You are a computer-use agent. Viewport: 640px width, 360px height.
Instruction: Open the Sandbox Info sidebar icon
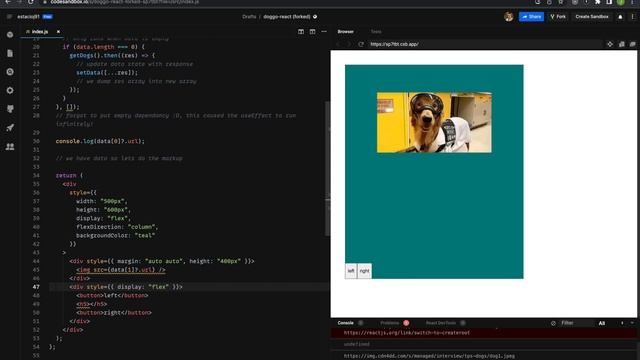coord(10,35)
